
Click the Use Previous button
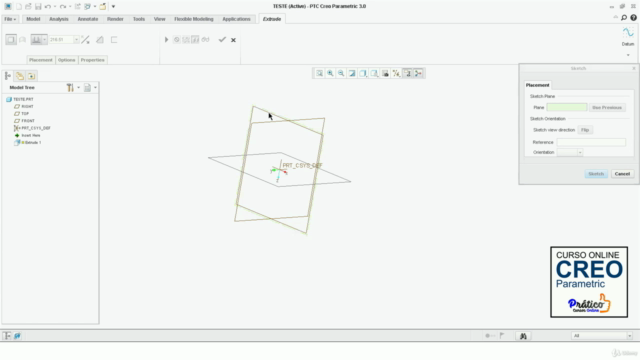607,108
